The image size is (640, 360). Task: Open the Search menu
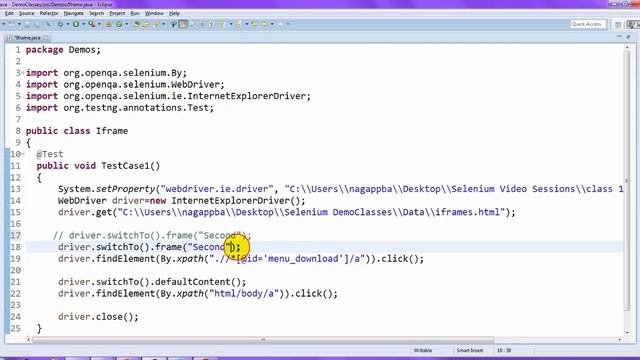click(96, 13)
